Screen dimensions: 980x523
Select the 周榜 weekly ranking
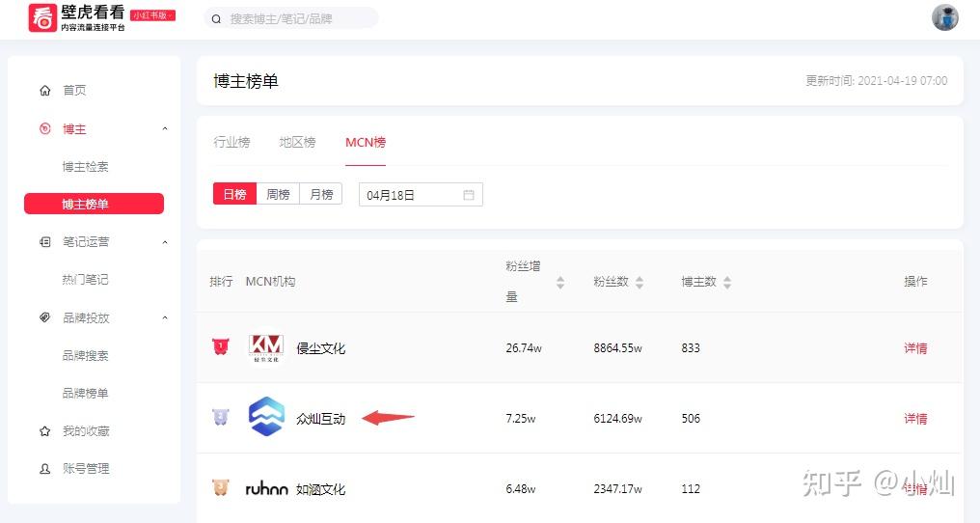tap(278, 195)
